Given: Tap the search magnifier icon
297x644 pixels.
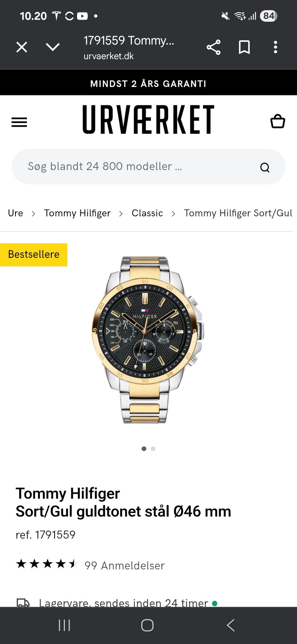Looking at the screenshot, I should coord(265,167).
